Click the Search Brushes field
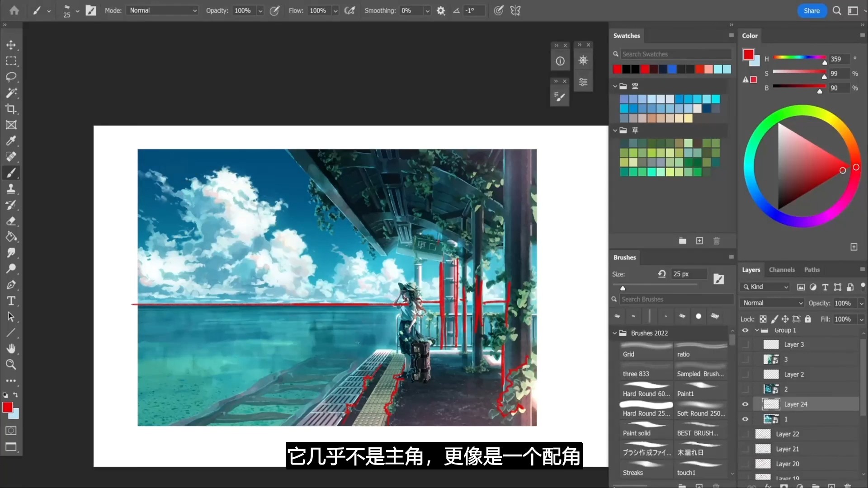Image resolution: width=868 pixels, height=488 pixels. click(676, 299)
